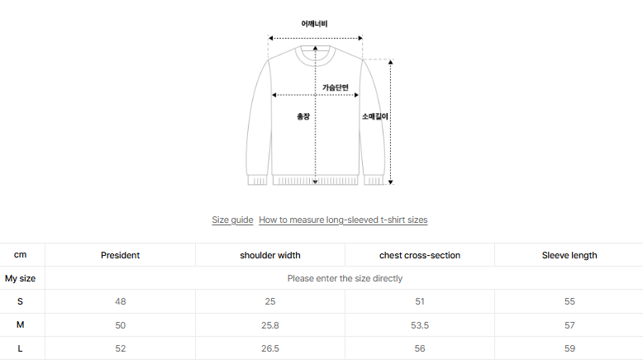Click the 소매길이 label on the diagram
The image size is (643, 364).
[374, 117]
